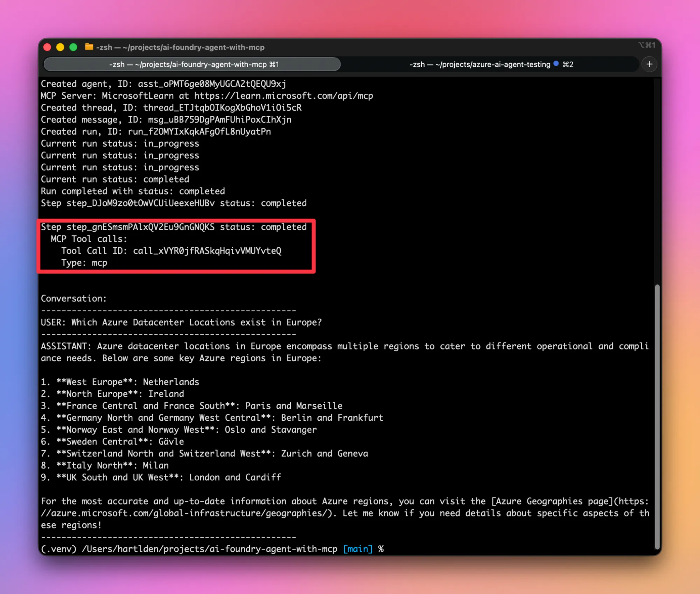The image size is (700, 594).
Task: Click the USER question line
Action: [181, 322]
